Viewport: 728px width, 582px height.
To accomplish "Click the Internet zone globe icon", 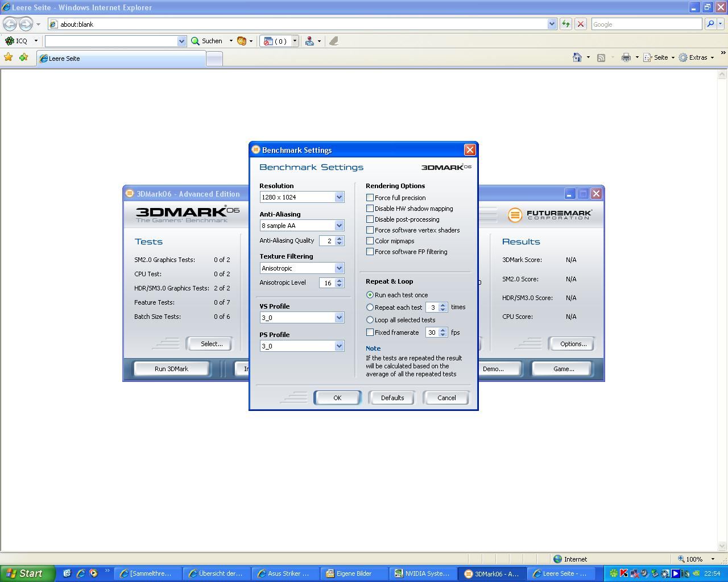I will tap(558, 559).
